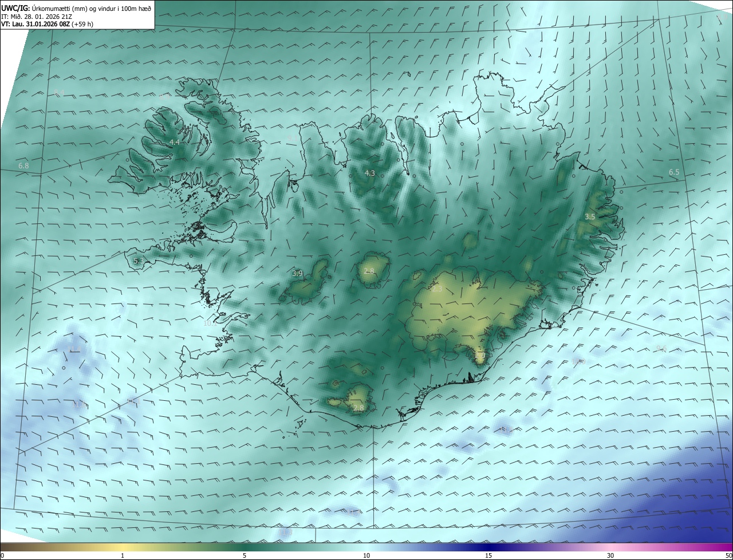Click the 5.3 value on the Snæfellsnes peninsula
Screen dimensions: 733x560
pos(138,261)
